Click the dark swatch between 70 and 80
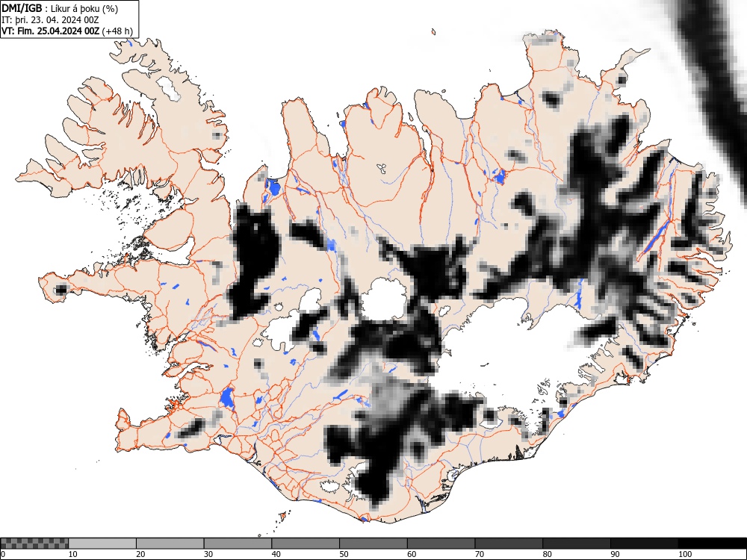The width and height of the screenshot is (747, 560). (x=509, y=544)
